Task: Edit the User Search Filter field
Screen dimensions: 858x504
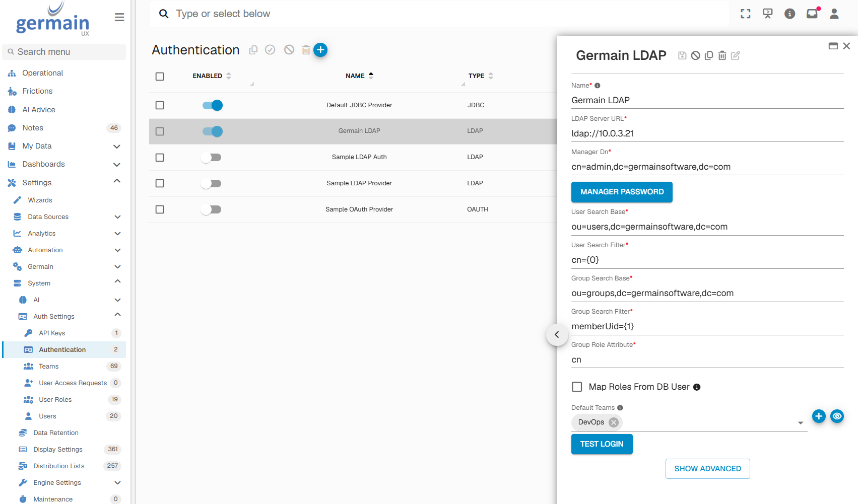Action: (x=707, y=260)
